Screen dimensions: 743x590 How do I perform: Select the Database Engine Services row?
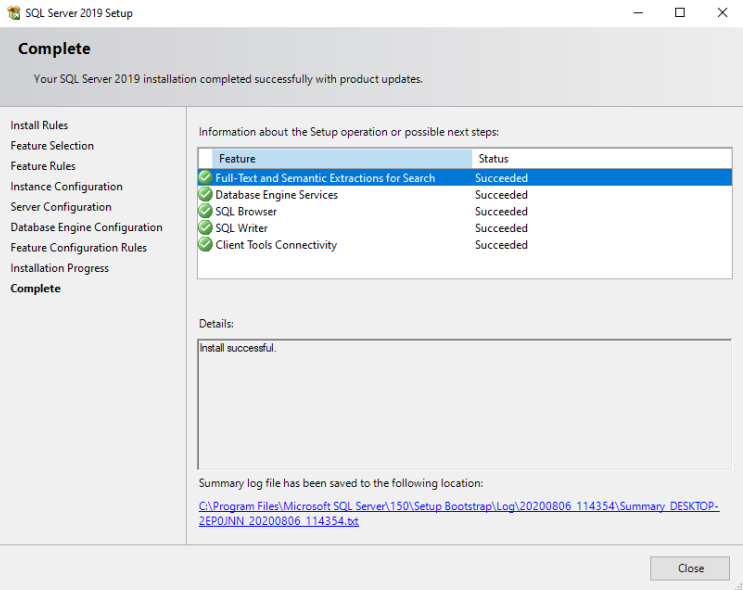click(x=465, y=194)
